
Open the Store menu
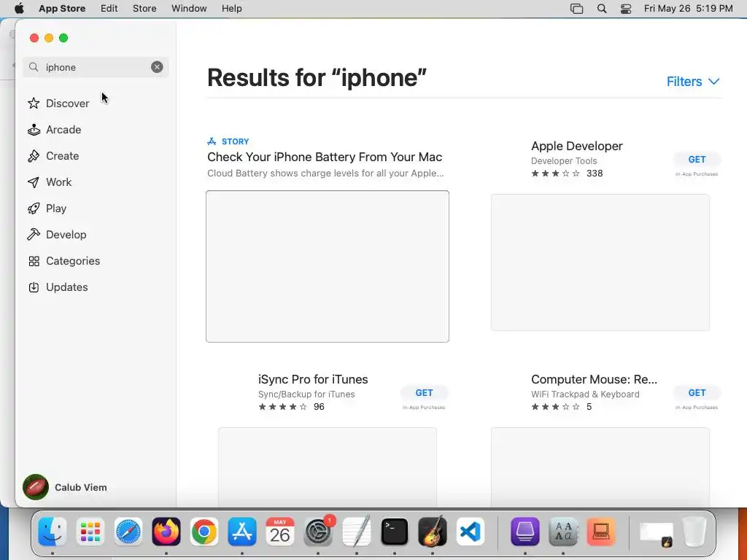[x=144, y=8]
